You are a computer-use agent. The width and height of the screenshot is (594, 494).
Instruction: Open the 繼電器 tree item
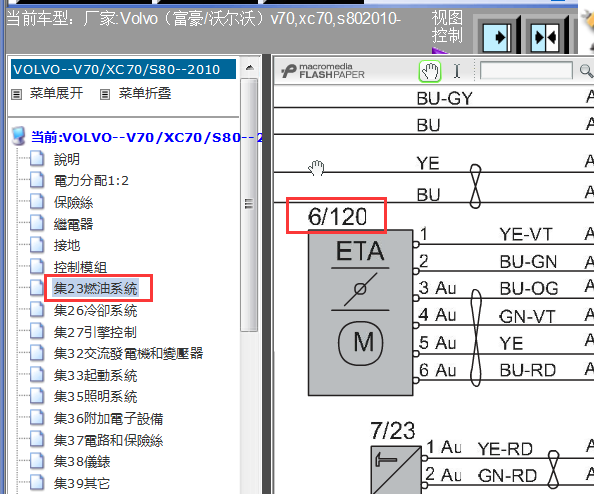click(x=73, y=224)
